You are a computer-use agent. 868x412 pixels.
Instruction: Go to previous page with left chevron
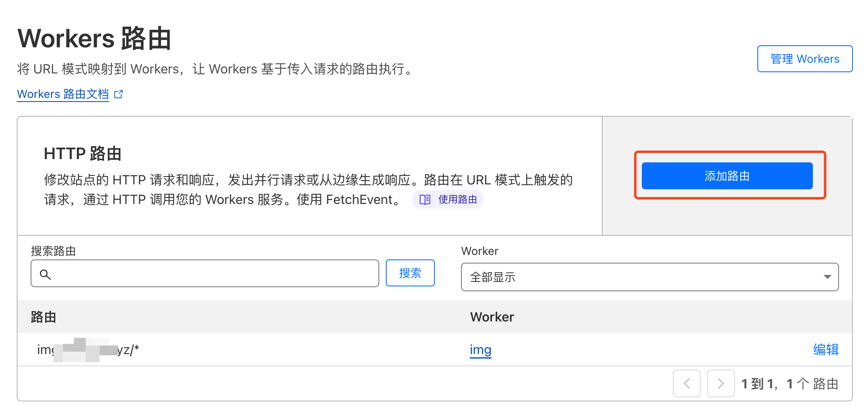point(686,383)
